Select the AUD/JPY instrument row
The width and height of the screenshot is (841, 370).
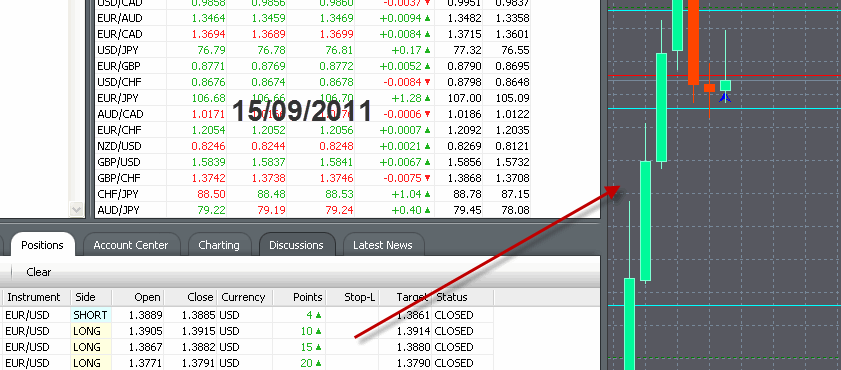pyautogui.click(x=313, y=210)
